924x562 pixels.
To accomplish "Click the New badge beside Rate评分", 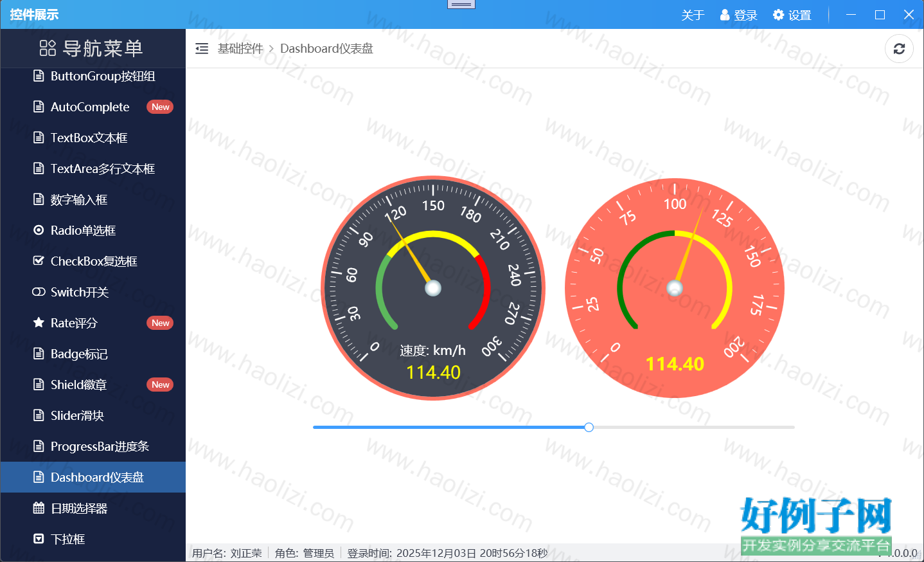I will (x=160, y=323).
